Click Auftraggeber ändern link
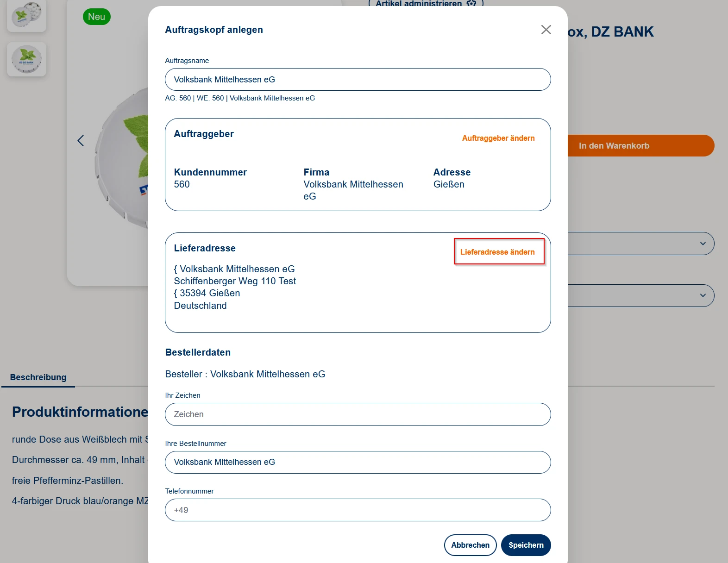This screenshot has height=563, width=728. coord(498,138)
